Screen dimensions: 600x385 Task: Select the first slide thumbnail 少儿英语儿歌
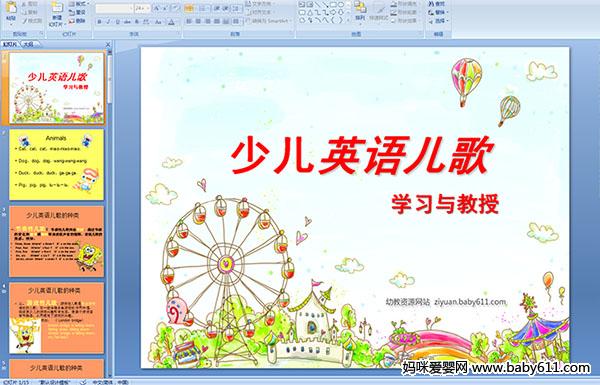(56, 88)
